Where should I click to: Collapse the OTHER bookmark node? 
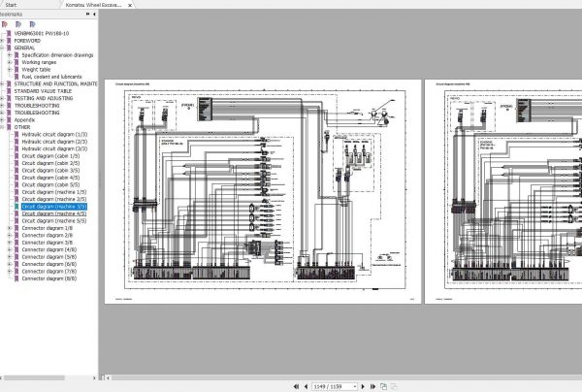pos(2,127)
